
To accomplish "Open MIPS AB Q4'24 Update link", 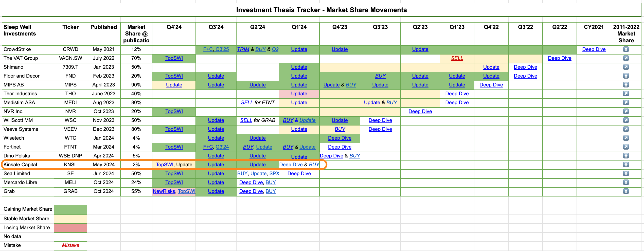I will point(174,85).
